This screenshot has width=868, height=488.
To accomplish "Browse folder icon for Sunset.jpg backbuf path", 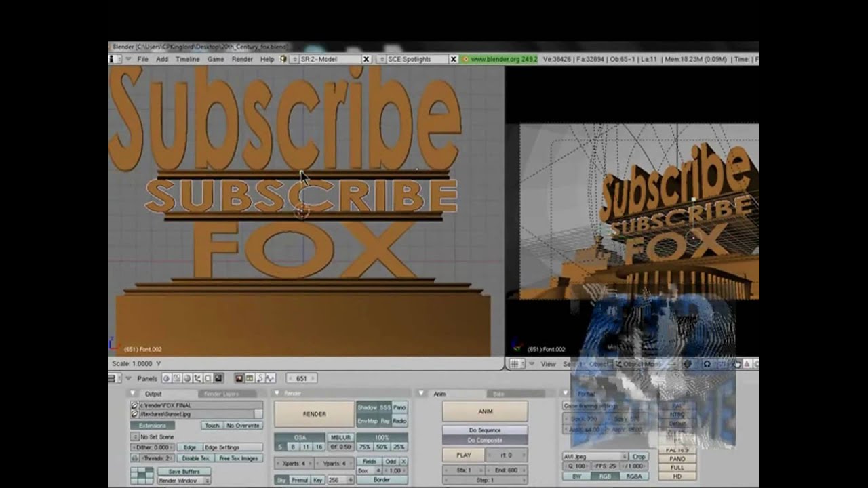I will point(134,413).
